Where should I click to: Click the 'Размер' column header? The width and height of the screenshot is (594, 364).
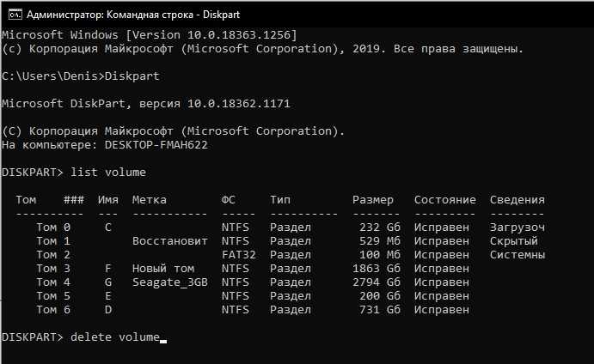tap(373, 200)
